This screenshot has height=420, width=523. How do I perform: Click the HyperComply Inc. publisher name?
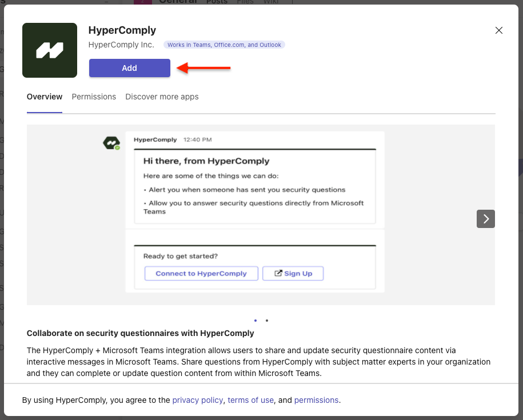click(x=121, y=45)
